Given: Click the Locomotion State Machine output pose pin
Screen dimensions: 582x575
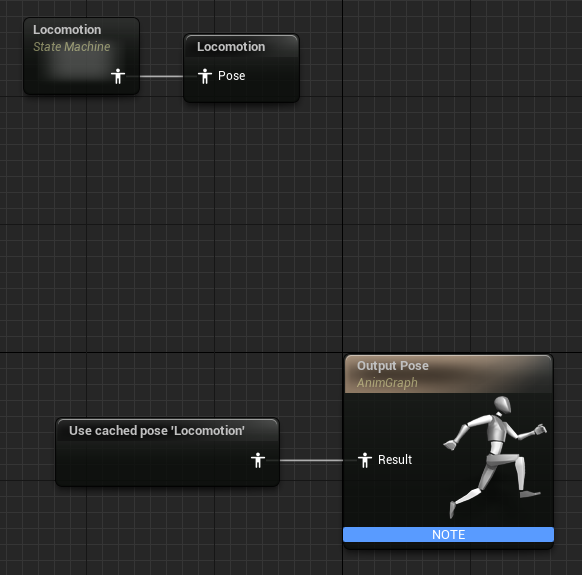Looking at the screenshot, I should click(118, 76).
